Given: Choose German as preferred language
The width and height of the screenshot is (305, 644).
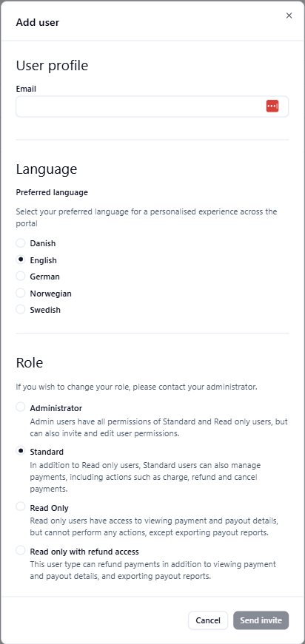Looking at the screenshot, I should [x=21, y=277].
